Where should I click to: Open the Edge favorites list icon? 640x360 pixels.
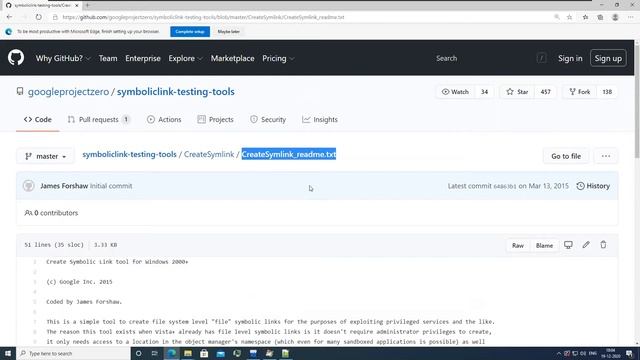pyautogui.click(x=585, y=17)
